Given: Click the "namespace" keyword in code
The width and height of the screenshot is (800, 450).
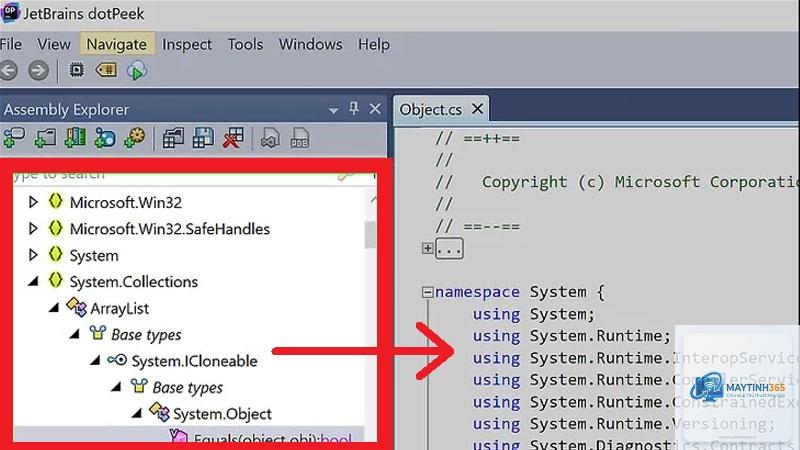Looking at the screenshot, I should tap(477, 292).
